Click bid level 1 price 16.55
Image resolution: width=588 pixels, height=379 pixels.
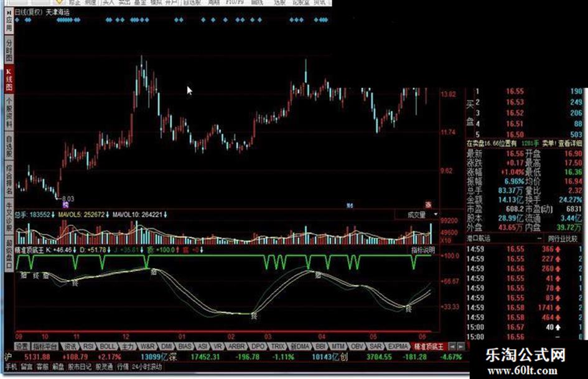(515, 91)
